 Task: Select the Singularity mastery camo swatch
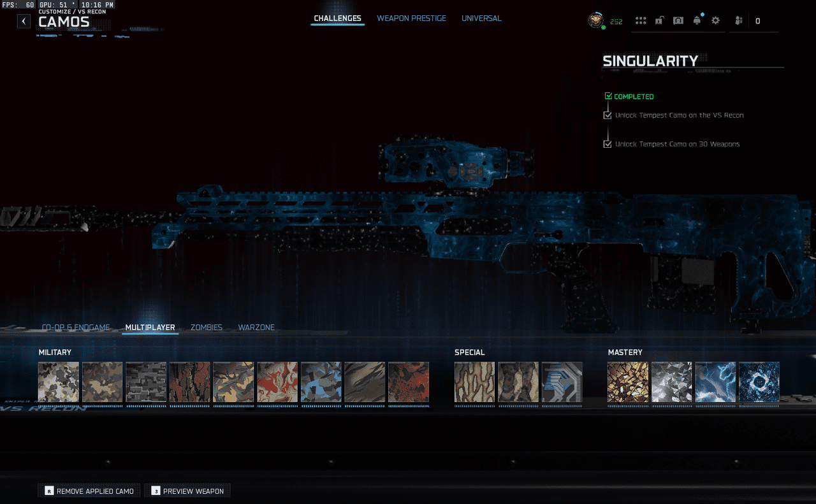(x=759, y=382)
